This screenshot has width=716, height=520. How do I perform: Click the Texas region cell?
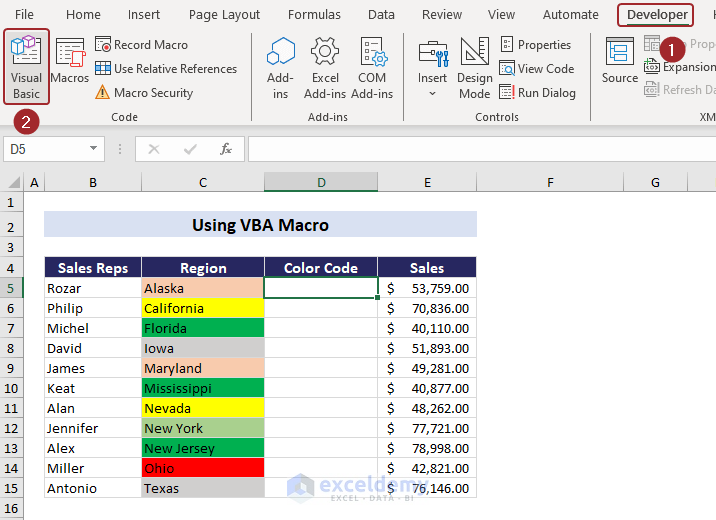[x=203, y=488]
